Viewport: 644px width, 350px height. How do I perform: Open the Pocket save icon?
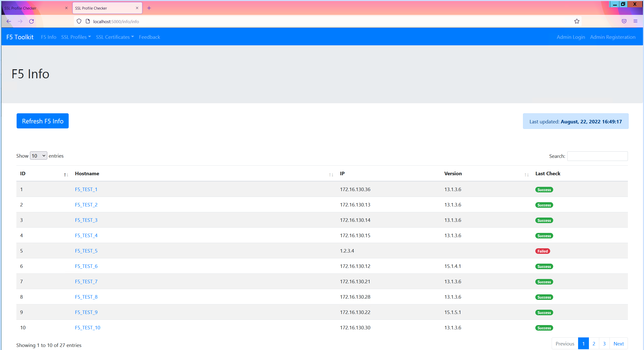tap(624, 21)
